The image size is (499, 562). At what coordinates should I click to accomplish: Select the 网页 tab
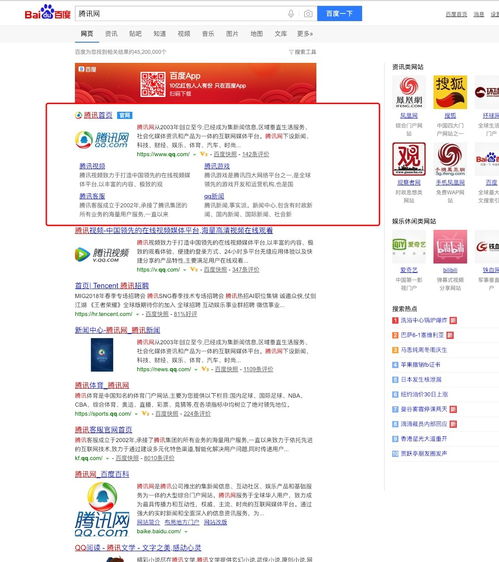click(x=87, y=34)
